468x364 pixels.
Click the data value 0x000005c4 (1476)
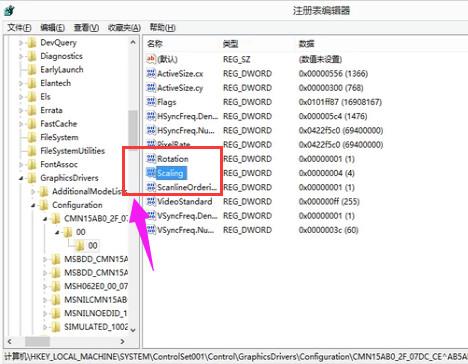tap(333, 116)
